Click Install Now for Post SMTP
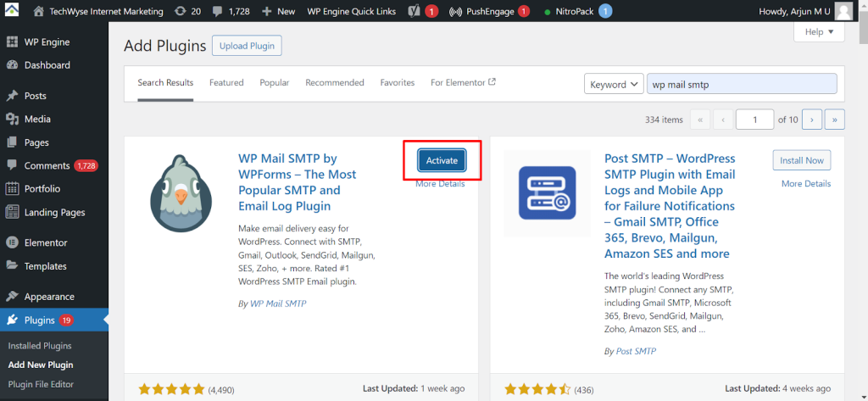The image size is (868, 401). [801, 160]
